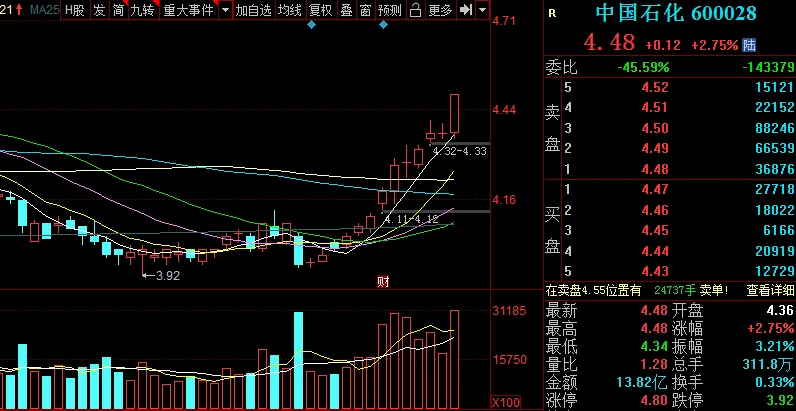
Task: Open the dropdown arrow beside 重大事件
Action: pyautogui.click(x=225, y=10)
